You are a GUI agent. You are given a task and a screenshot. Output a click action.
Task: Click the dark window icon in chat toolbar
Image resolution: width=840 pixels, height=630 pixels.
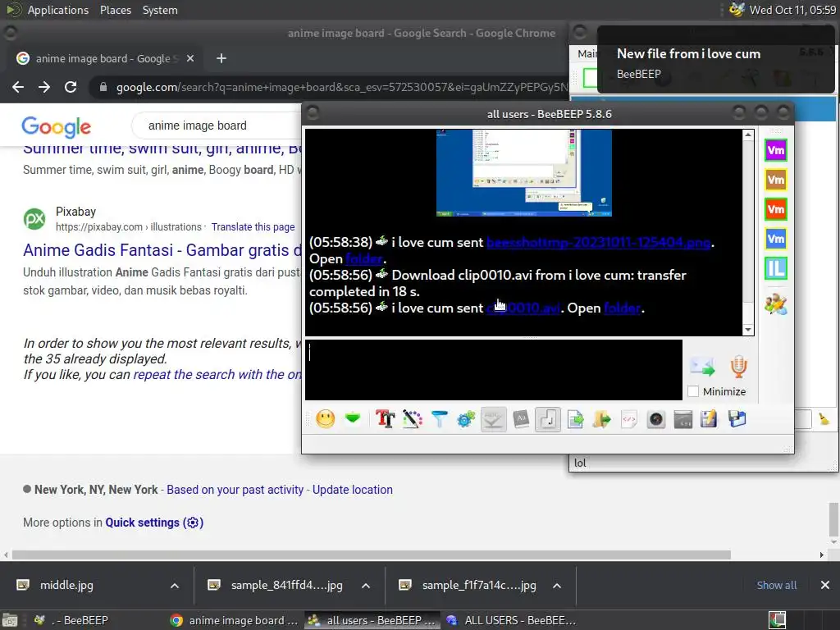[683, 419]
